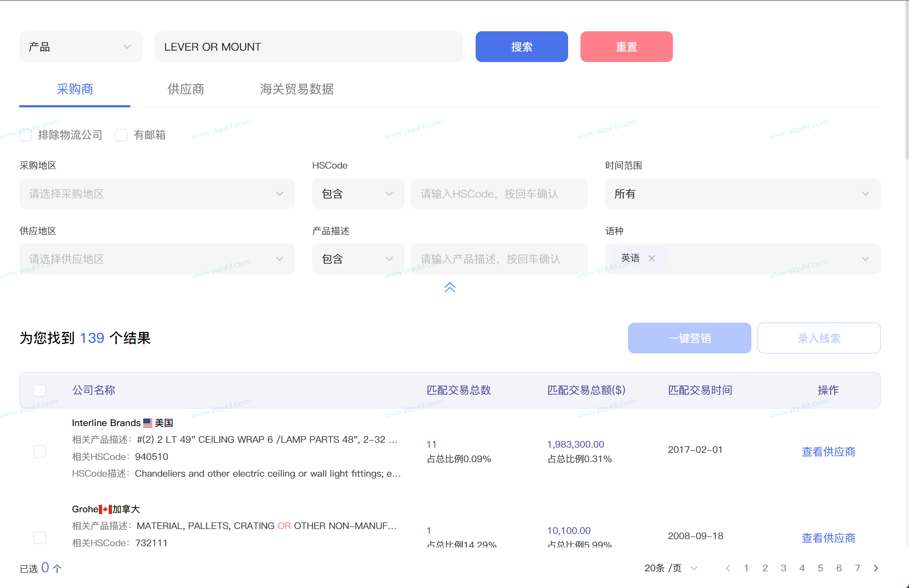Viewport: 909px width, 588px height.
Task: Open the 产品描述 包含 condition dropdown
Action: tap(358, 259)
